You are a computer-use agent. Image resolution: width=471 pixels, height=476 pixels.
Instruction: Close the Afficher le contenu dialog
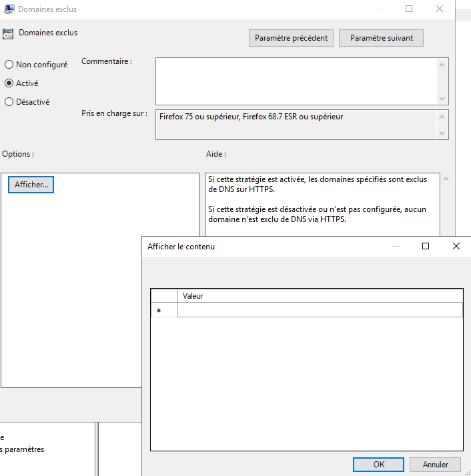click(456, 246)
